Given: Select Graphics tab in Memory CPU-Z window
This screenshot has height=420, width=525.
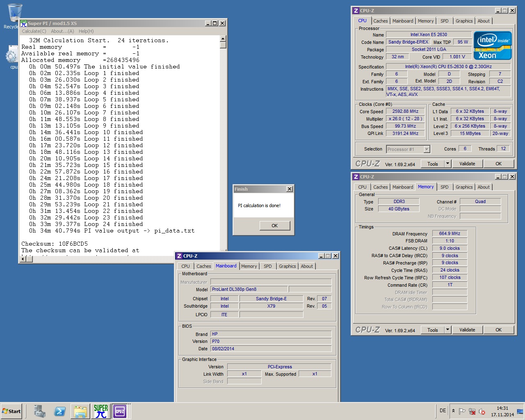Looking at the screenshot, I should click(x=464, y=187).
